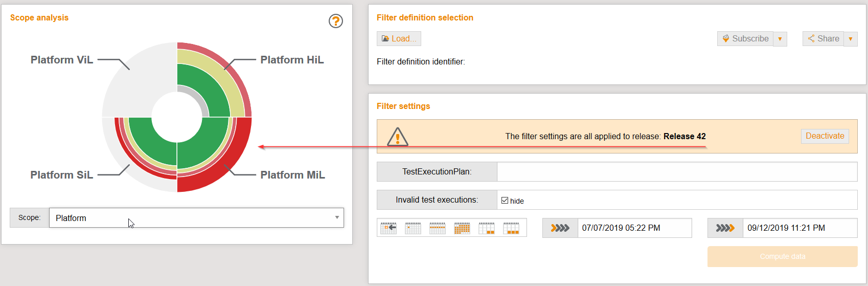The image size is (868, 286).
Task: Open the Scope dropdown set to Platform
Action: 196,218
